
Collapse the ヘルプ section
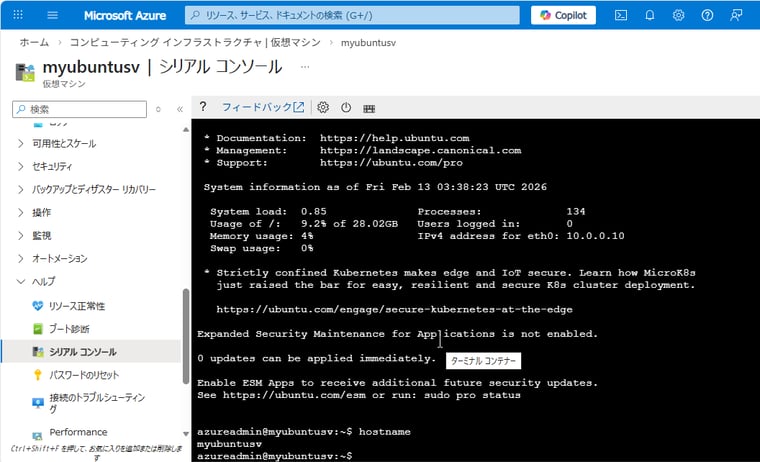point(36,281)
